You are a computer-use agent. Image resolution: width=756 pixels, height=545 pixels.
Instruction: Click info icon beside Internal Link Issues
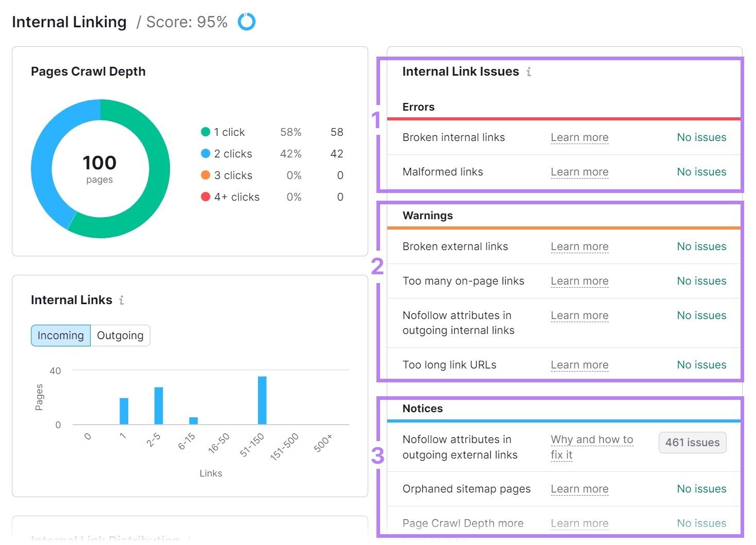(529, 72)
